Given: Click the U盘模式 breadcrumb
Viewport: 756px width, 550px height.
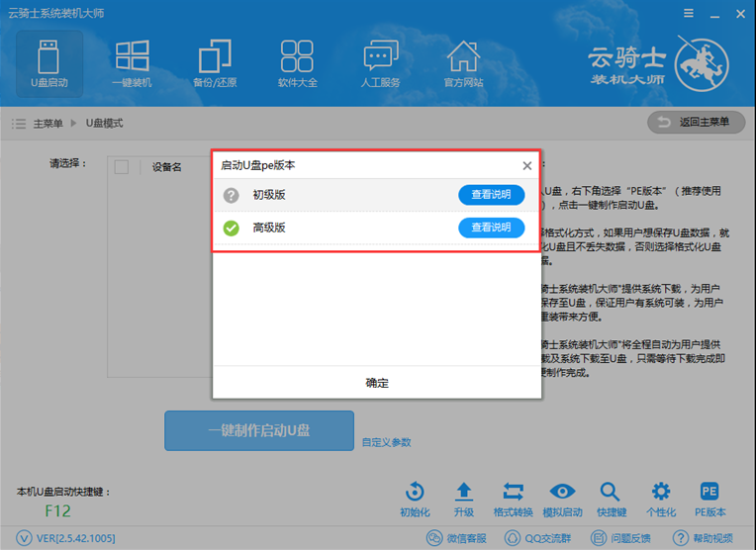Looking at the screenshot, I should click(104, 124).
